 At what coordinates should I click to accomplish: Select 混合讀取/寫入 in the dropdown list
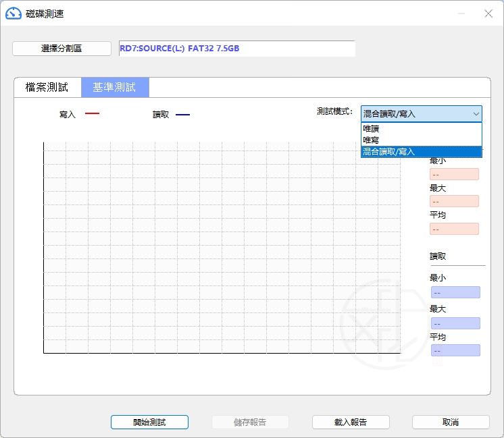point(421,152)
